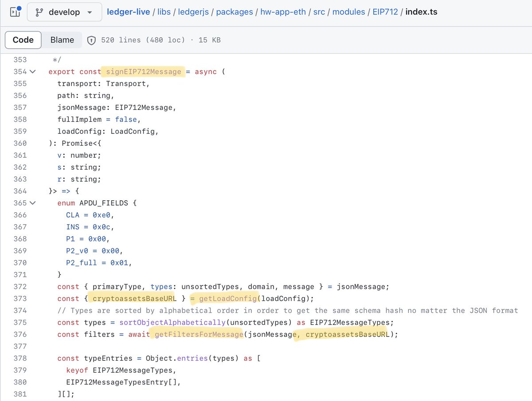Screen dimensions: 532x401
Task: Click 'Promise<{' return type on line 360
Action: 82,143
